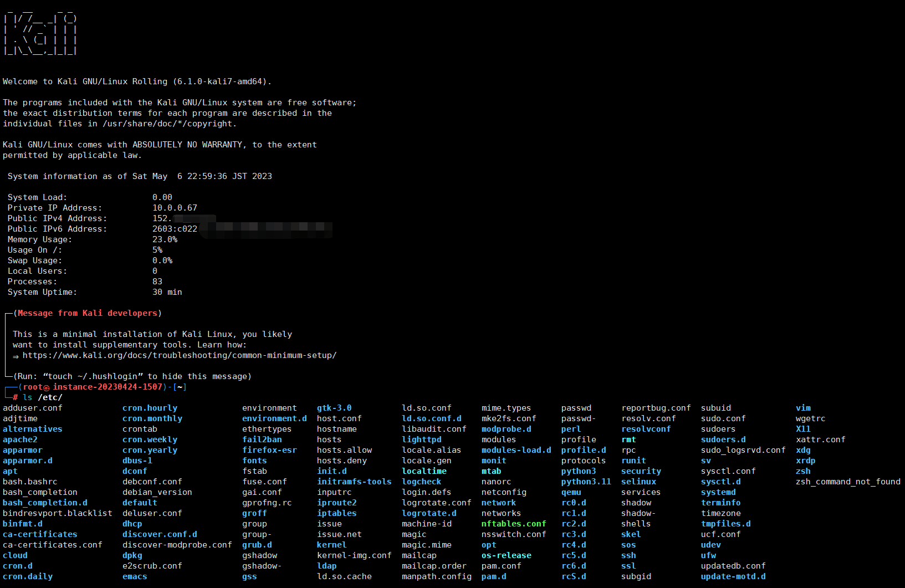Image resolution: width=905 pixels, height=588 pixels.
Task: Select the 'adduser.conf' file name
Action: coord(33,408)
